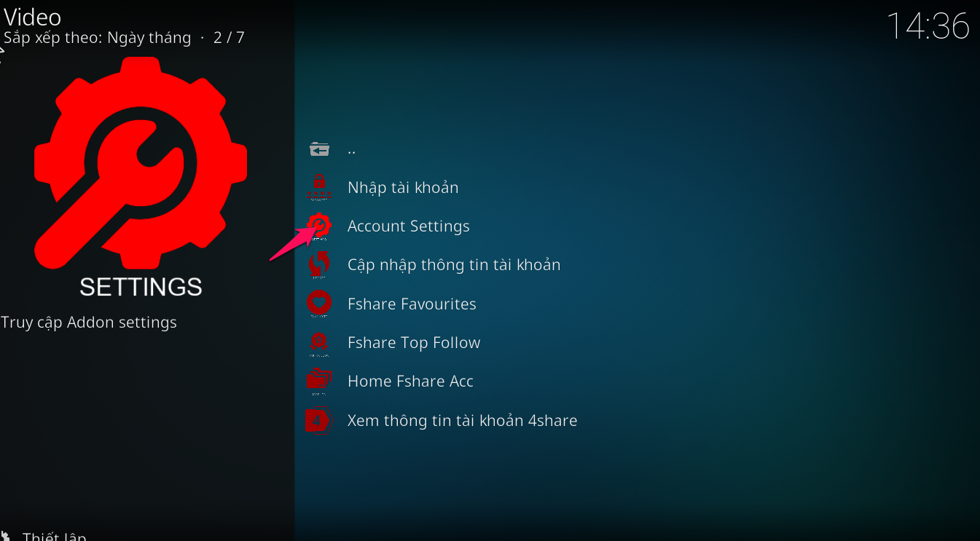Click the 14:36 clock display
Image resolution: width=980 pixels, height=541 pixels.
pos(928,26)
